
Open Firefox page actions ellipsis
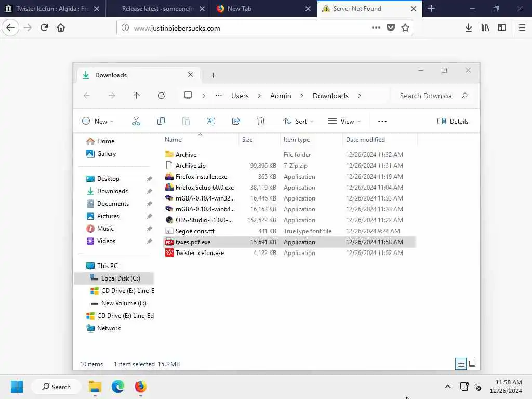[x=376, y=28]
